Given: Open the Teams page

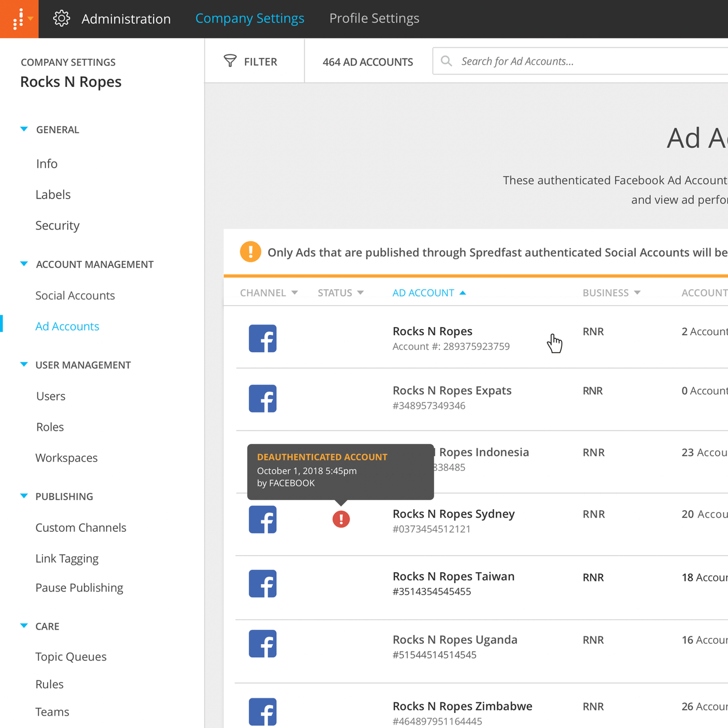Looking at the screenshot, I should pyautogui.click(x=52, y=712).
